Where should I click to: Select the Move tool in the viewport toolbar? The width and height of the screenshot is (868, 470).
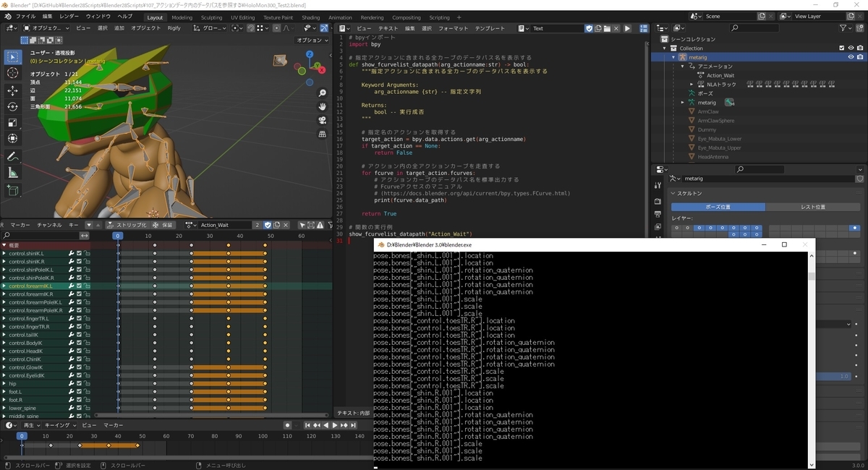click(12, 90)
